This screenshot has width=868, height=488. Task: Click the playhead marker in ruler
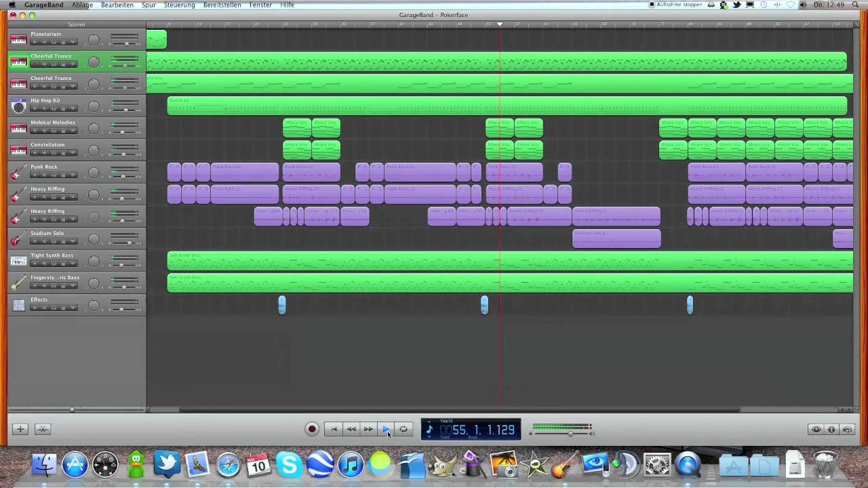[500, 24]
